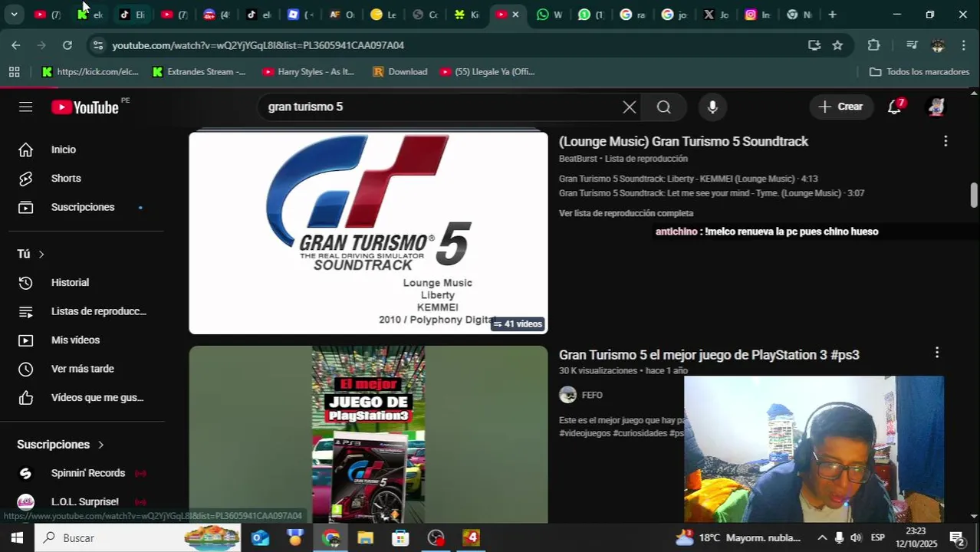Expand the Tú section chevron
Viewport: 980px width, 552px height.
pyautogui.click(x=41, y=254)
